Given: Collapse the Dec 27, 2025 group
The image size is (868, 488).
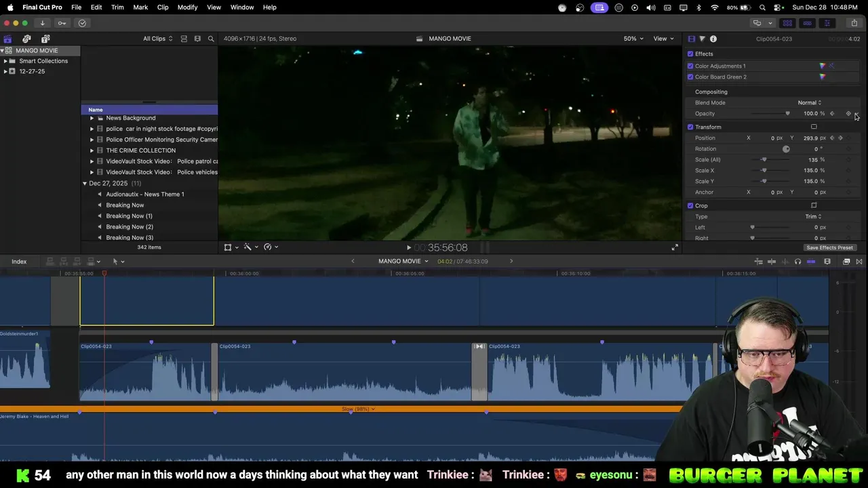Looking at the screenshot, I should pyautogui.click(x=85, y=184).
